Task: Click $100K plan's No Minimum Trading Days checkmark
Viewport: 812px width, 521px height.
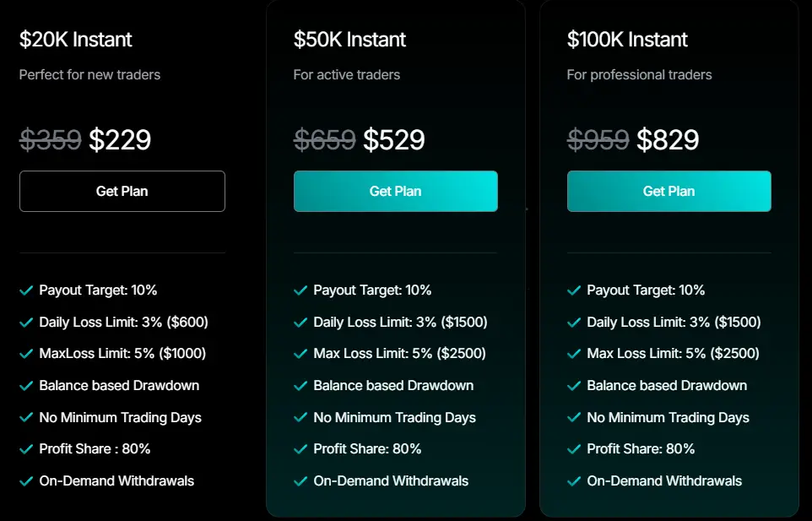Action: (x=574, y=417)
